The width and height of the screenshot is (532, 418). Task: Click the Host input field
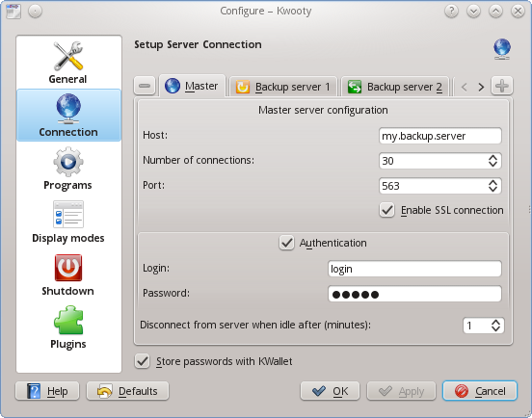(x=440, y=136)
